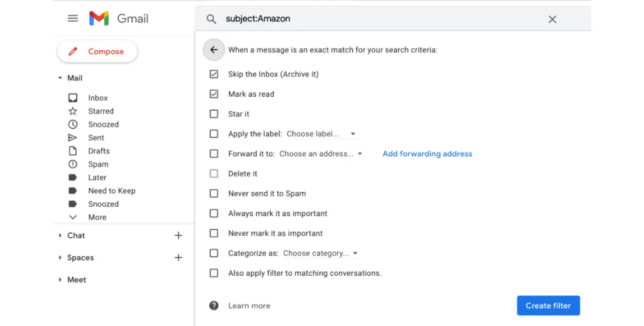Check Never mark it as important

[x=214, y=233]
